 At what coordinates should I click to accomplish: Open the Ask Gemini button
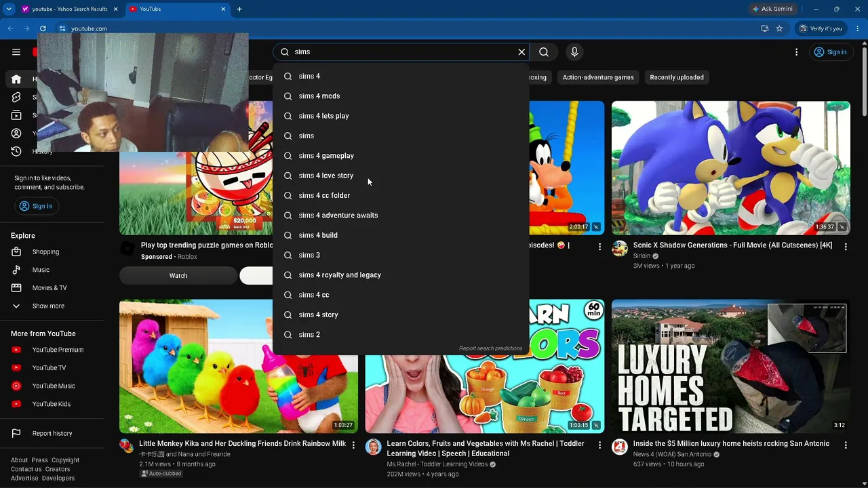[773, 9]
